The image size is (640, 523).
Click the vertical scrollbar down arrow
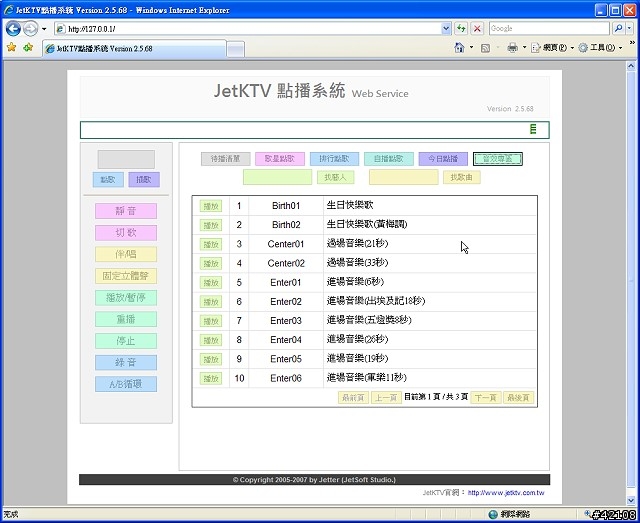tap(631, 501)
